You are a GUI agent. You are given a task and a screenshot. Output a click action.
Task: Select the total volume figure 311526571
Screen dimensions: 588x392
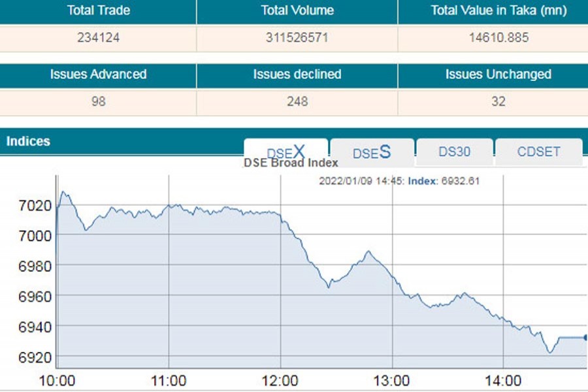point(297,38)
